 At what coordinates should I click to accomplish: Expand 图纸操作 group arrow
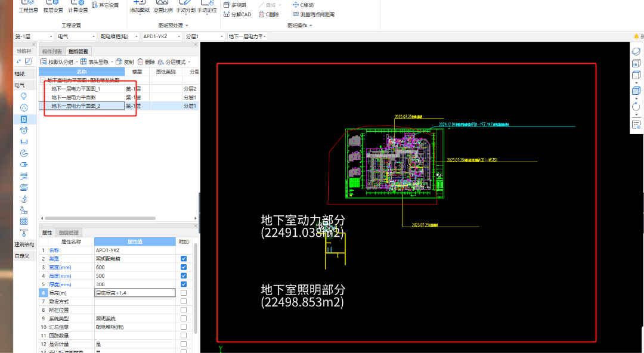tap(311, 26)
